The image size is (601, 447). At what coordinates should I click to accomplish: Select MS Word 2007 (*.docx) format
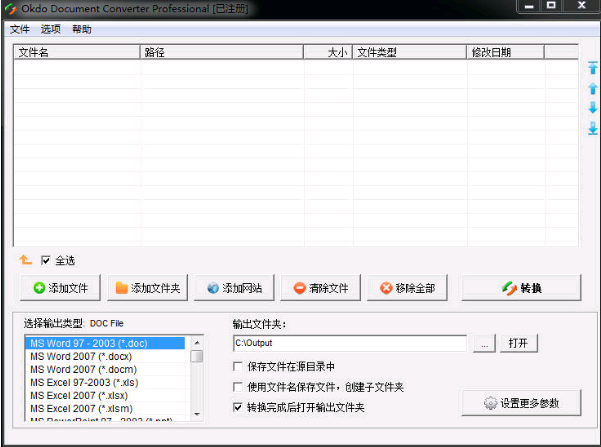pos(105,356)
